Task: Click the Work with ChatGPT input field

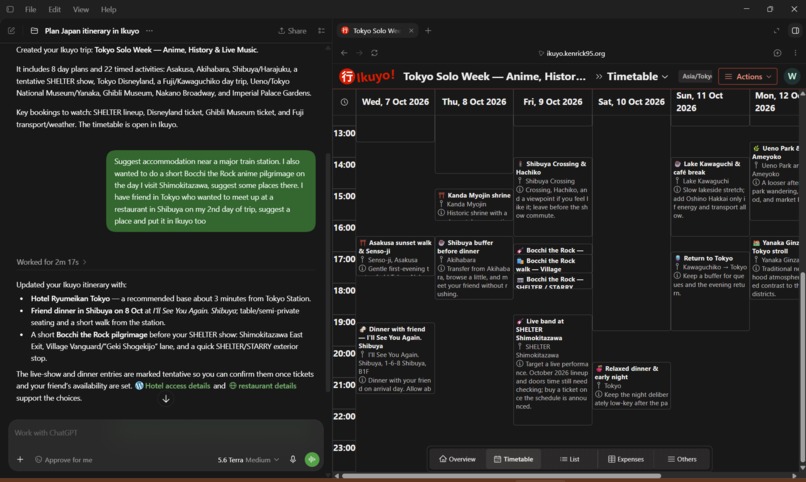Action: coord(166,433)
